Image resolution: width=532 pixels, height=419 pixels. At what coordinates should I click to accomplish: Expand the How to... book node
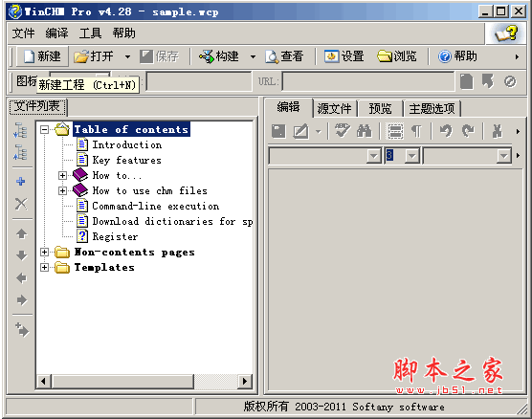[62, 175]
